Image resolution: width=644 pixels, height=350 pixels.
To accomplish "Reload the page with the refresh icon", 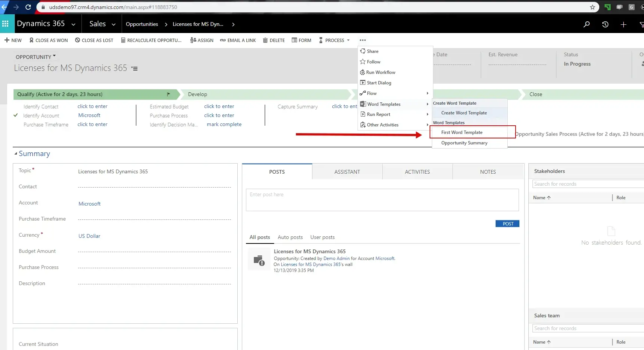I will point(28,7).
